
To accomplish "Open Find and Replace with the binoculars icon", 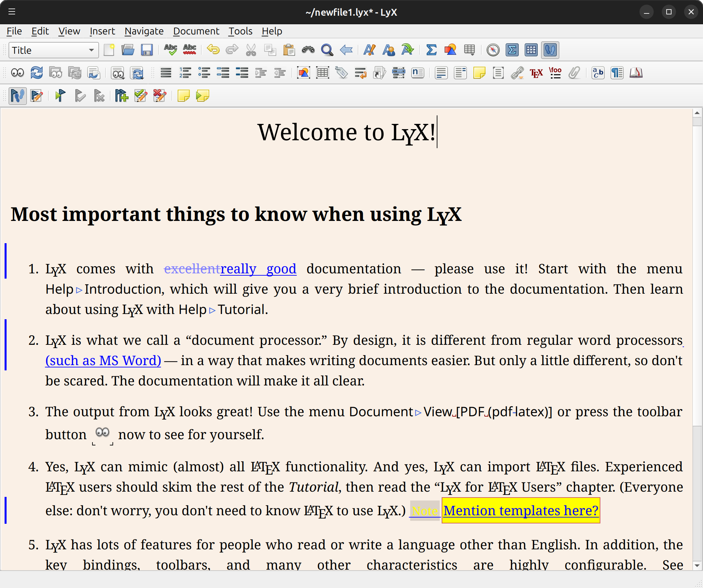I will [308, 50].
